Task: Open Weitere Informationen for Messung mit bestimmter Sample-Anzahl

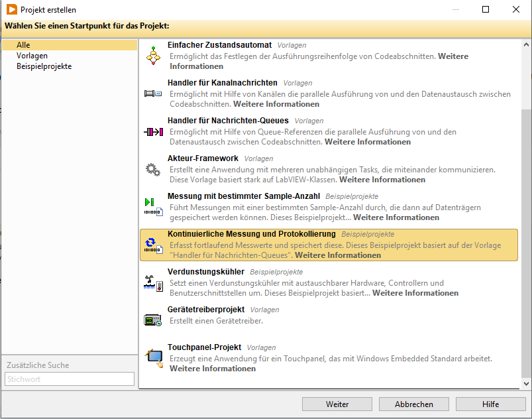Action: point(396,217)
